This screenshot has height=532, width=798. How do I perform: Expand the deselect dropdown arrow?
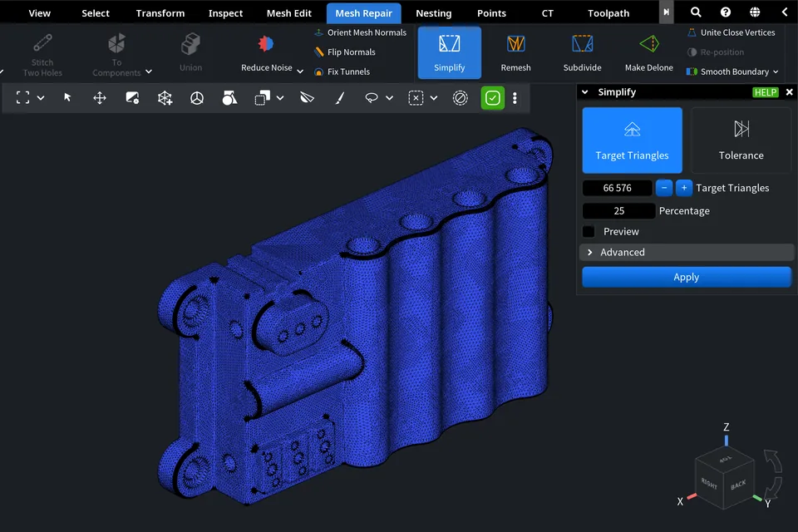pyautogui.click(x=434, y=98)
